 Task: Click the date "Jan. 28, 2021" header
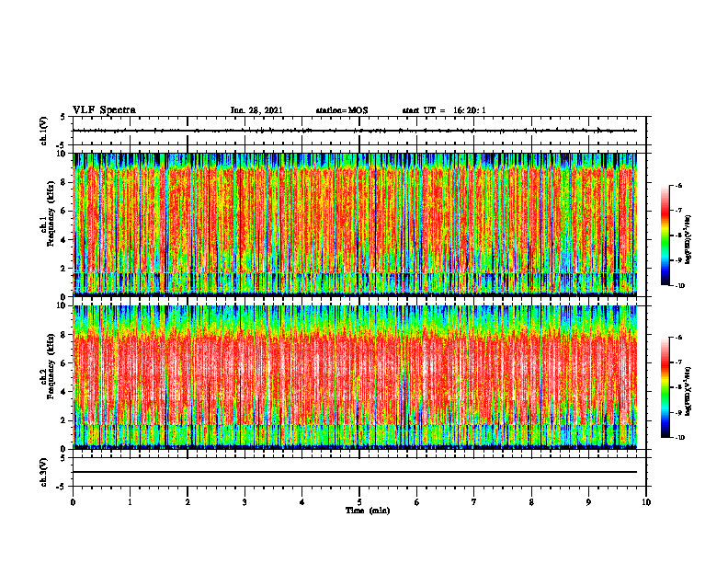tap(256, 110)
